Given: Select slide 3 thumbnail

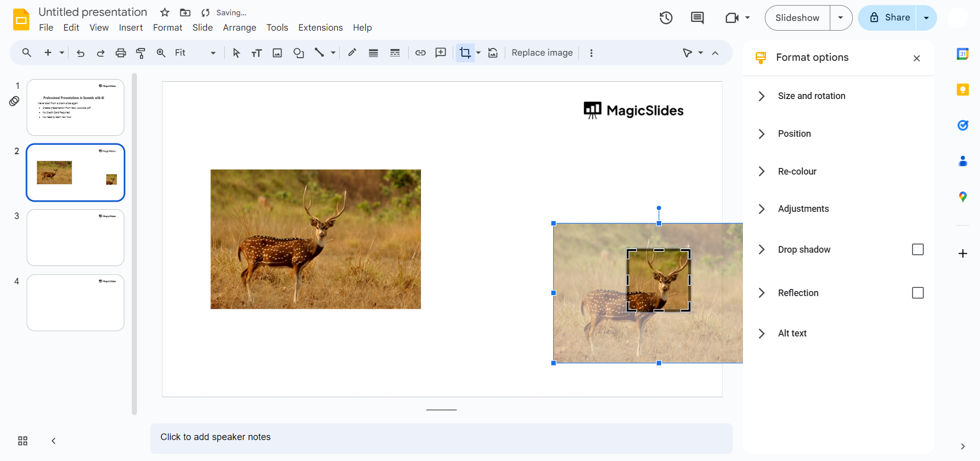Looking at the screenshot, I should point(75,237).
